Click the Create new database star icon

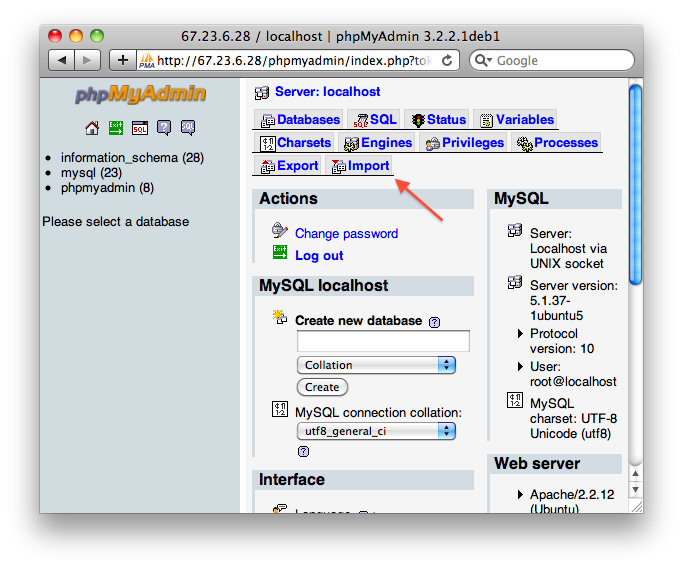280,317
